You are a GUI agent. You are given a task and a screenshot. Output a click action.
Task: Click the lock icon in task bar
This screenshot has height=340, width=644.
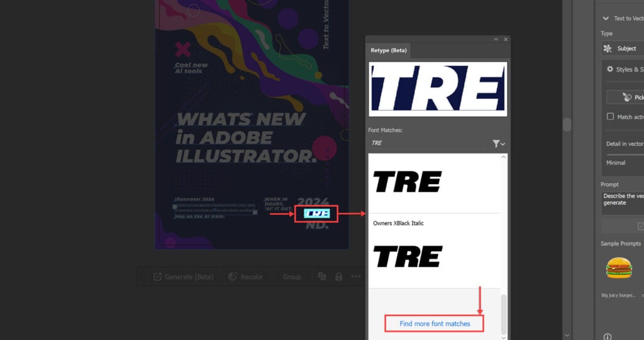338,277
